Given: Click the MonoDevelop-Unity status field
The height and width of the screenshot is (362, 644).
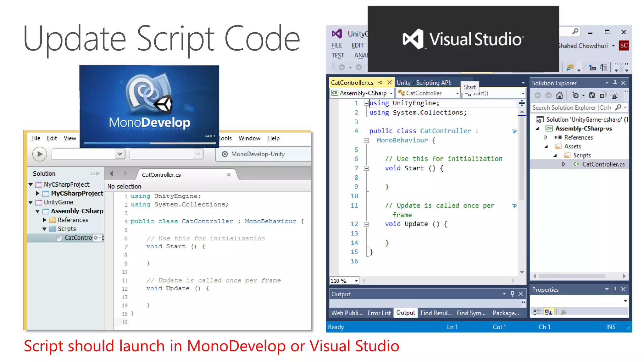Looking at the screenshot, I should (264, 154).
